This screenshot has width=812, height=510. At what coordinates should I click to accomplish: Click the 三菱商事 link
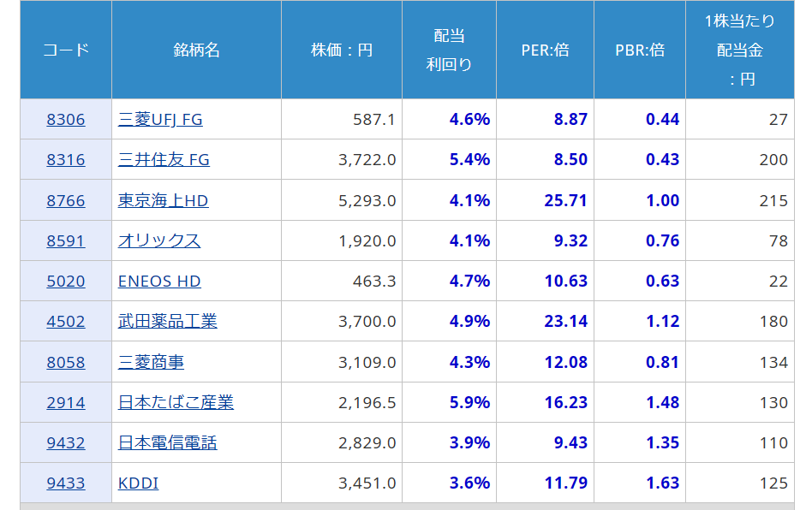click(x=151, y=363)
